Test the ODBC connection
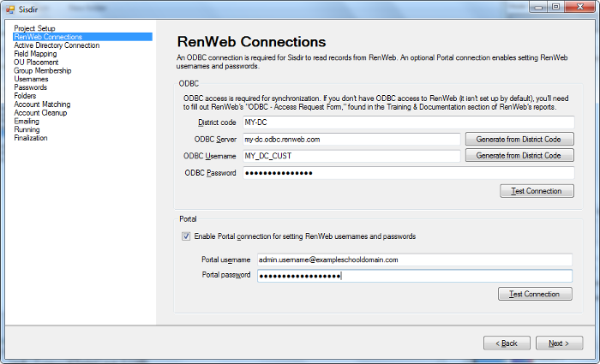 pyautogui.click(x=537, y=191)
